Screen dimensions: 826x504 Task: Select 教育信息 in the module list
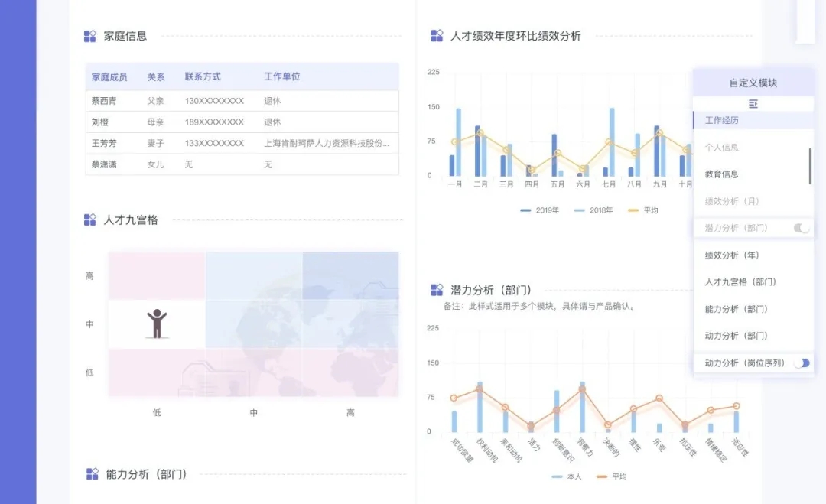point(721,174)
